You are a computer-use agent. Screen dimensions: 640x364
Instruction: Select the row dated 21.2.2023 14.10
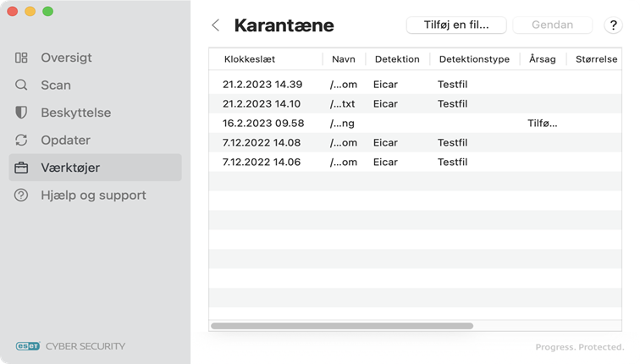[415, 103]
